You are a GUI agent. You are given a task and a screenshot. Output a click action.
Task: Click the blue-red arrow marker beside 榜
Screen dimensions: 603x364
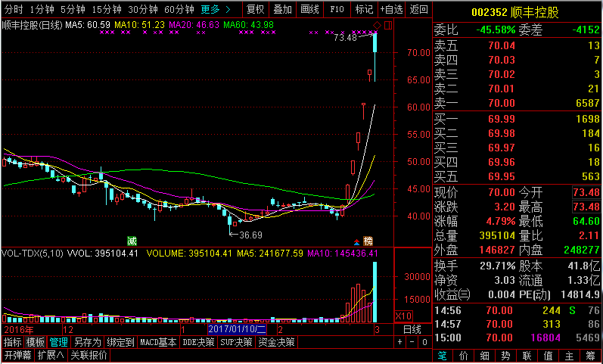[357, 242]
